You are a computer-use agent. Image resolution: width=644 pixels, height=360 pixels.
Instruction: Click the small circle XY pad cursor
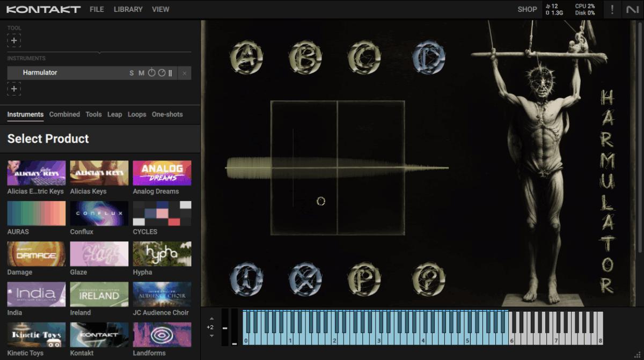tap(321, 201)
